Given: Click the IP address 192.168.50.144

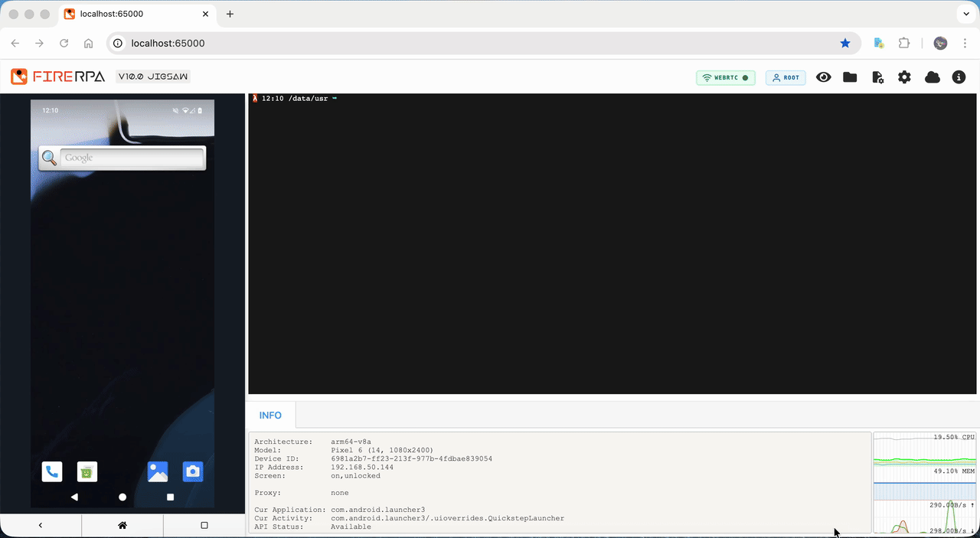Looking at the screenshot, I should tap(362, 467).
